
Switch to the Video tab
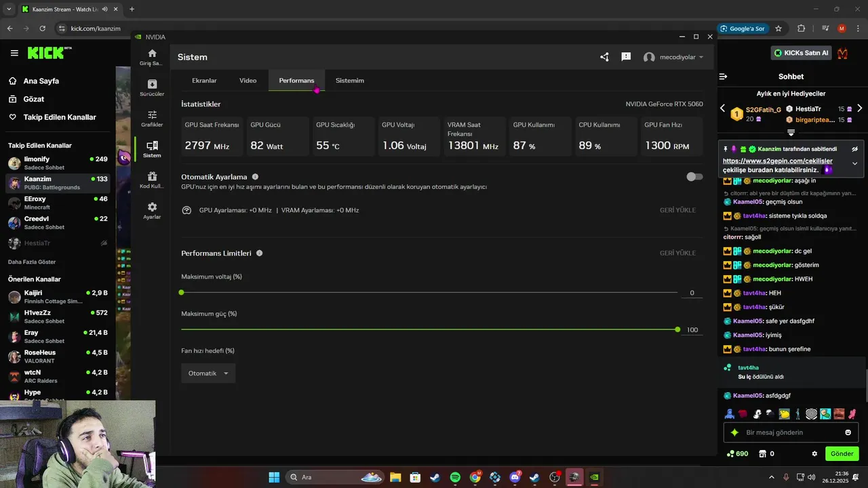pos(248,81)
